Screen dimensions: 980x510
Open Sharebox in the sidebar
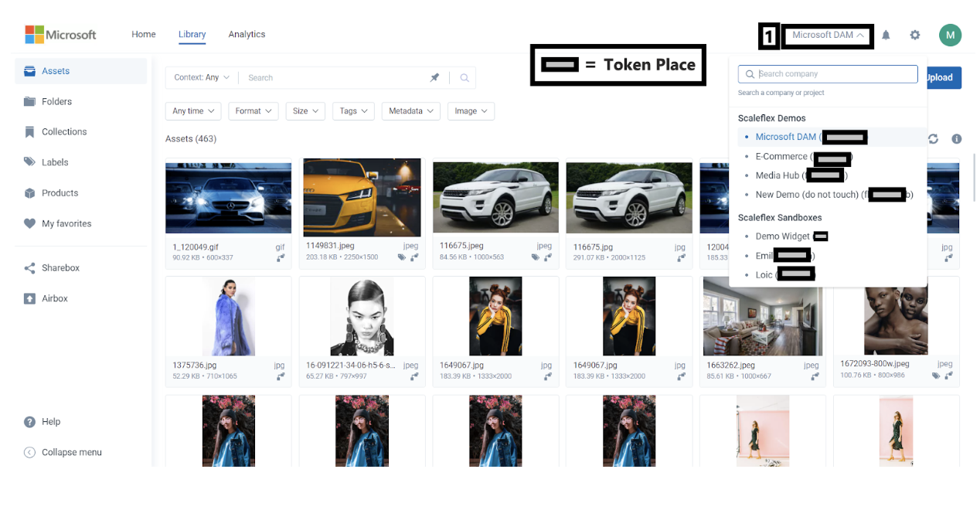pos(60,268)
